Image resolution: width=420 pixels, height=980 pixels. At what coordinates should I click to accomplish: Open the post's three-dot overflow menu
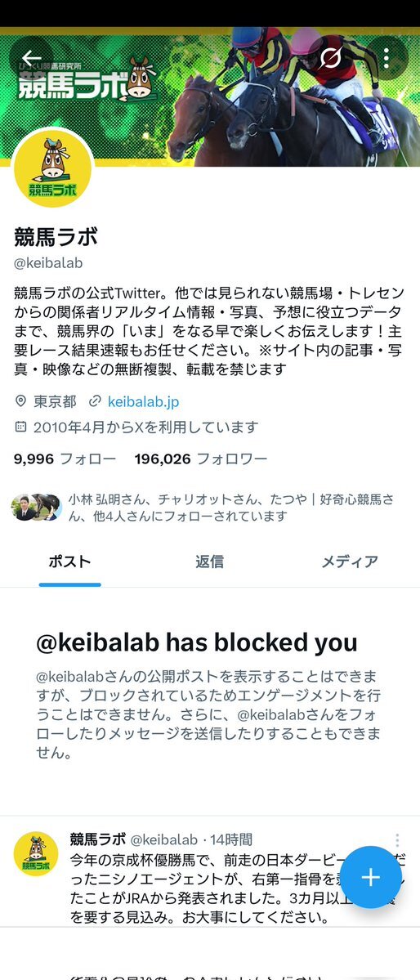coord(397,840)
